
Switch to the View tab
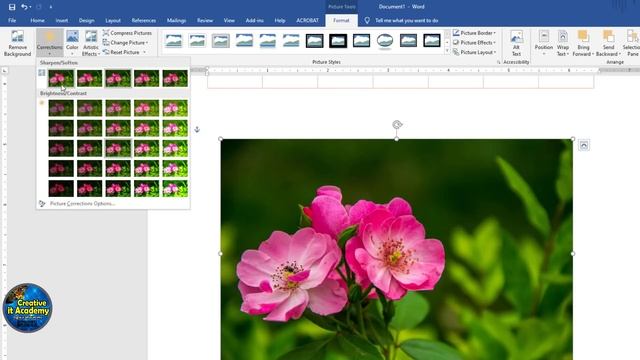pyautogui.click(x=229, y=20)
